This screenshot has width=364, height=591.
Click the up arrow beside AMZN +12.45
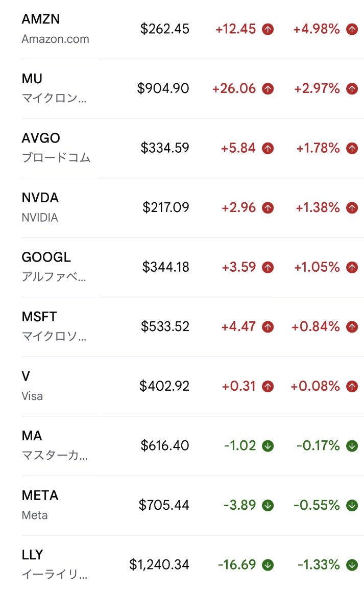coord(268,29)
